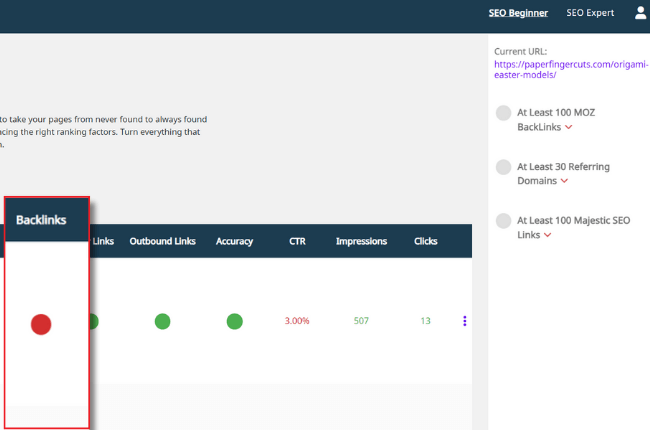Toggle the 'At Least 30 Referring Domains' circle
The width and height of the screenshot is (650, 430).
pyautogui.click(x=503, y=166)
